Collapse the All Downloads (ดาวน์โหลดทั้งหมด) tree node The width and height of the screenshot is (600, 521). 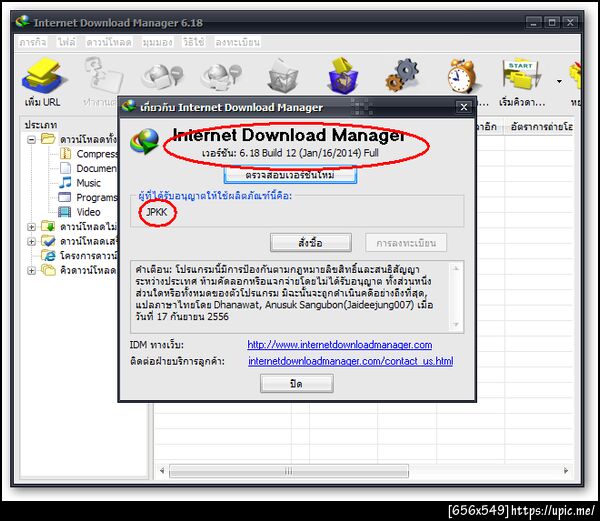pos(31,139)
